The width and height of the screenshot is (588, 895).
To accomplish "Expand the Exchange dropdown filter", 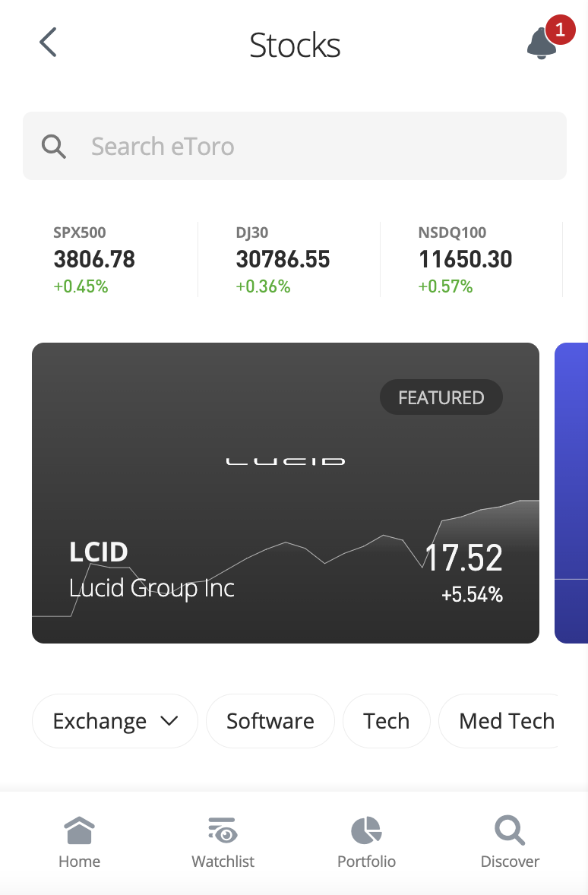I will point(115,721).
